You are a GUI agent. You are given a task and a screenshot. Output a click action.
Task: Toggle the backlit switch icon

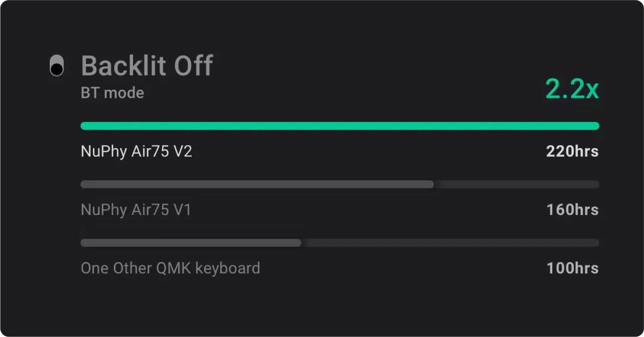click(57, 66)
